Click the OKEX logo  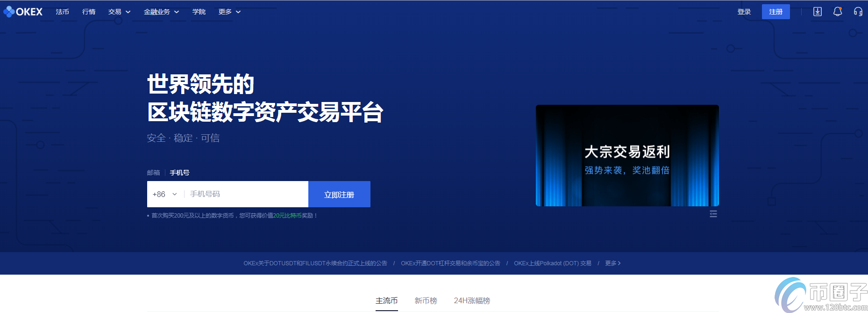tap(23, 12)
